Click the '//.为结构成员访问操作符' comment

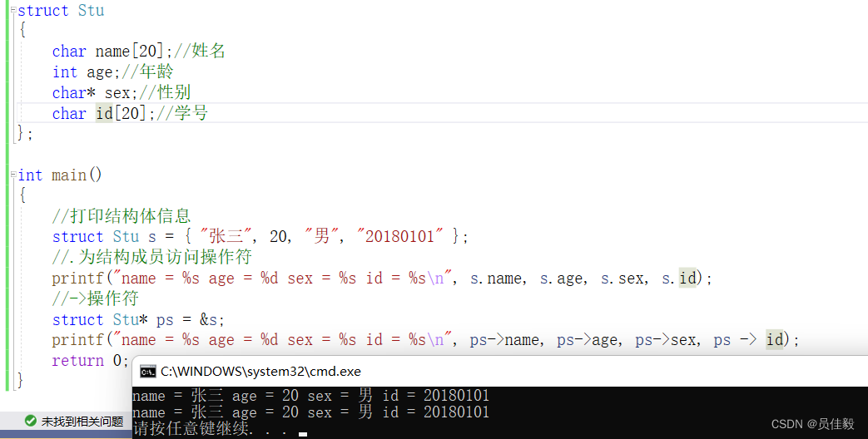pos(151,257)
